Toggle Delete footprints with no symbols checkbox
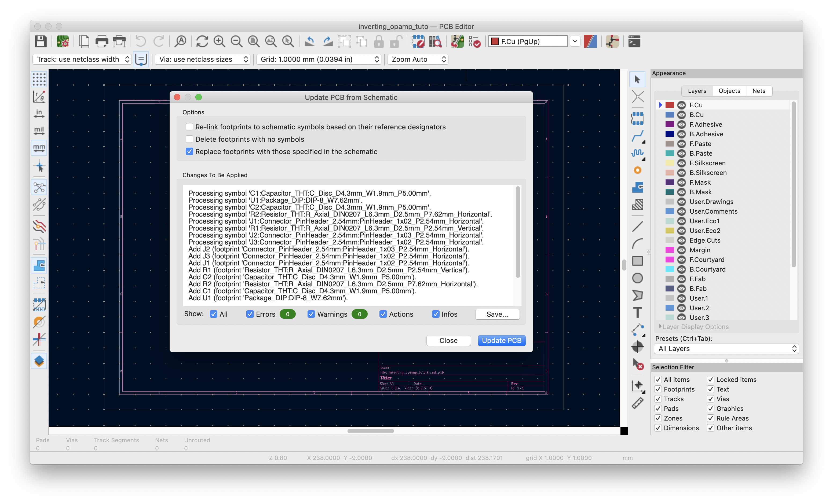Image resolution: width=833 pixels, height=504 pixels. coord(189,139)
